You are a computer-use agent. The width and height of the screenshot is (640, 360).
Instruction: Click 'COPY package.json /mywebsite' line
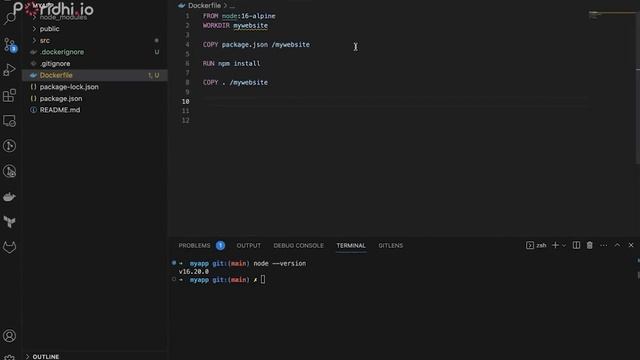(256, 44)
